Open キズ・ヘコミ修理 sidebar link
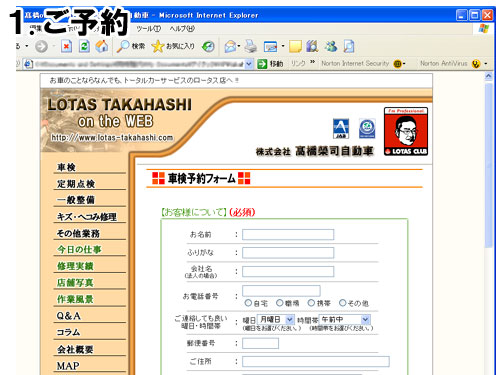This screenshot has width=500, height=375. [87, 217]
